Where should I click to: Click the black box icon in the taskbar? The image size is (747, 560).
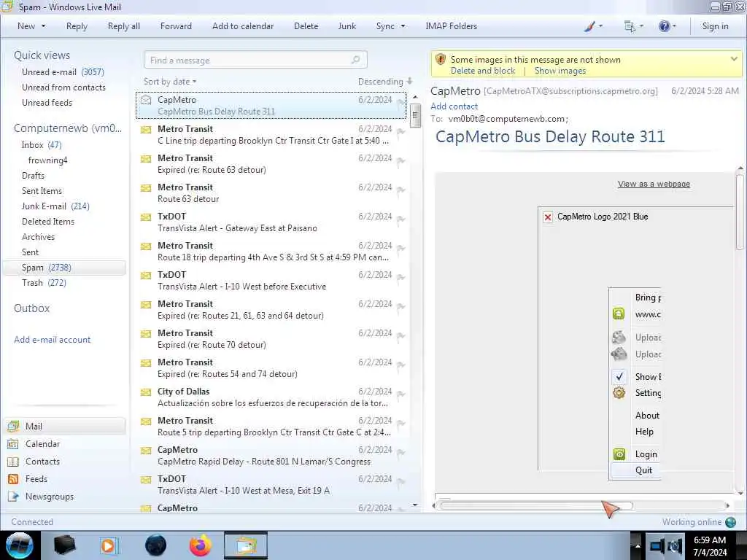click(64, 545)
